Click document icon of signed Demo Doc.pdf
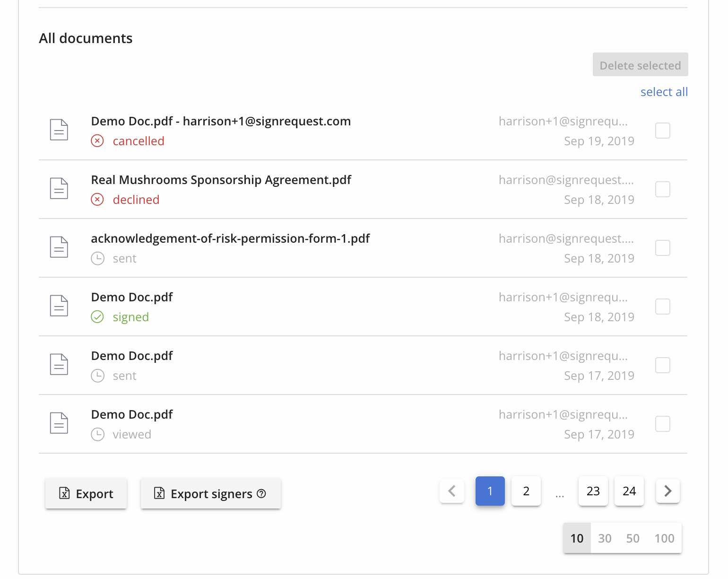 coord(59,306)
